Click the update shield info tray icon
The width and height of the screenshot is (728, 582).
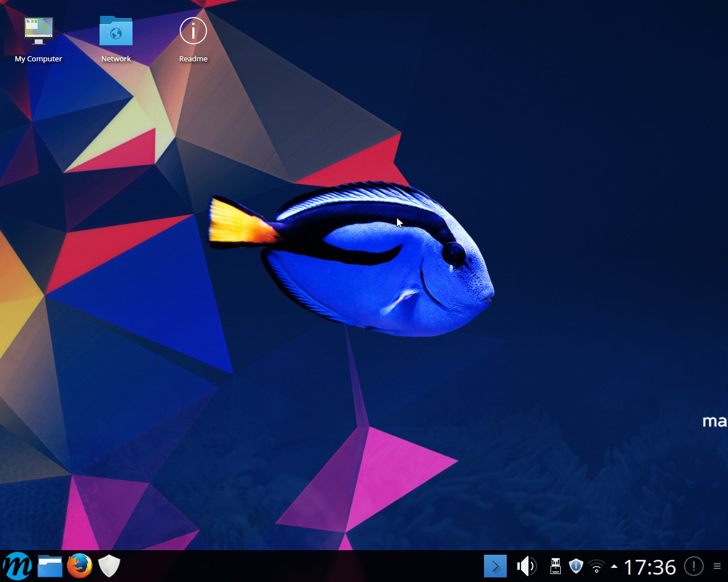click(x=576, y=566)
